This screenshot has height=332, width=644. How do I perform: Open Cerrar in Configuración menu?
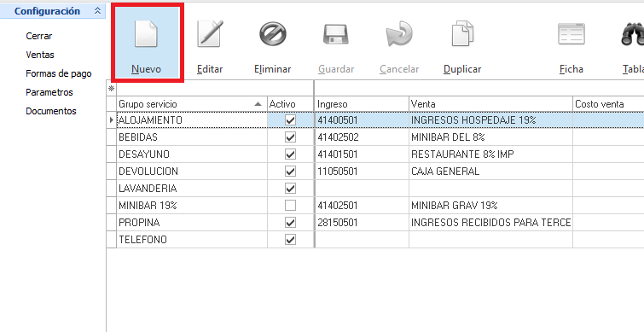coord(39,36)
